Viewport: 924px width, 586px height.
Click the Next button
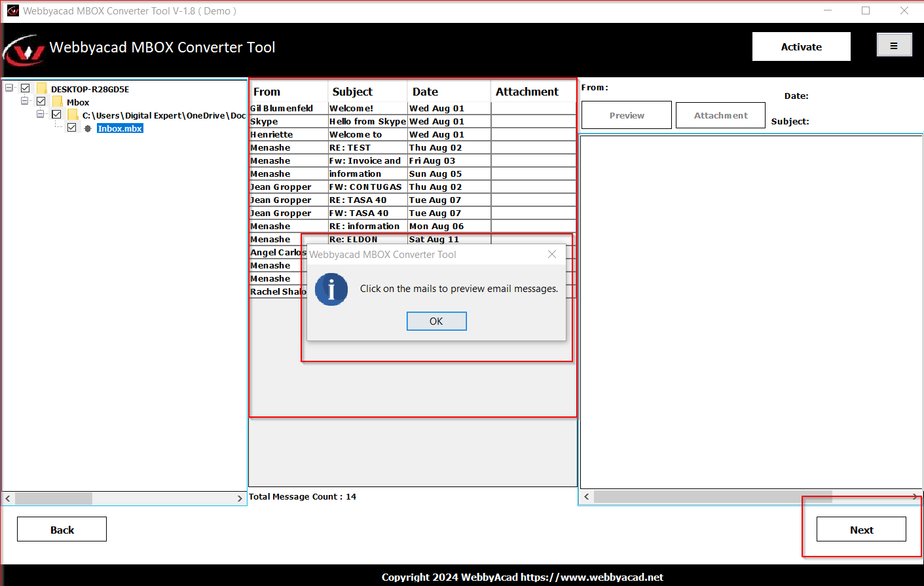coord(861,529)
